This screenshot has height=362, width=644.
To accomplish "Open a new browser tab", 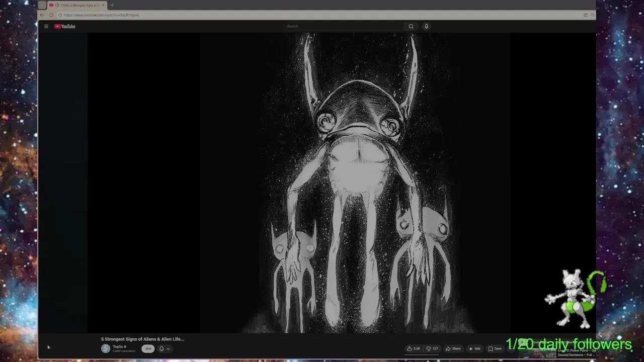I will point(112,5).
